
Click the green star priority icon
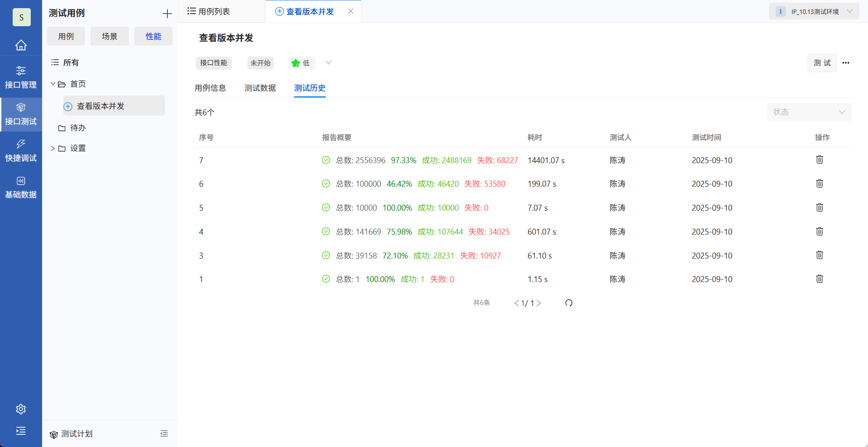295,63
